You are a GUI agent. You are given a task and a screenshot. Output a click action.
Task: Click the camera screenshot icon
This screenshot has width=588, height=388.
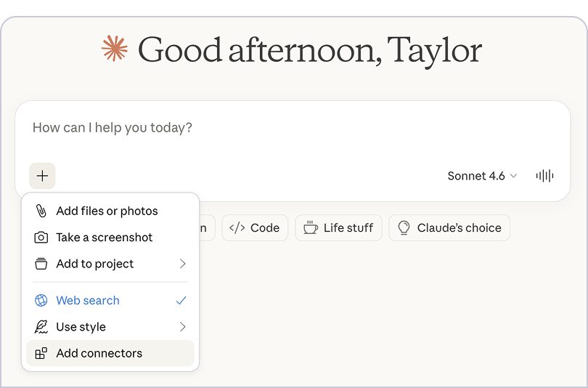[x=41, y=238]
